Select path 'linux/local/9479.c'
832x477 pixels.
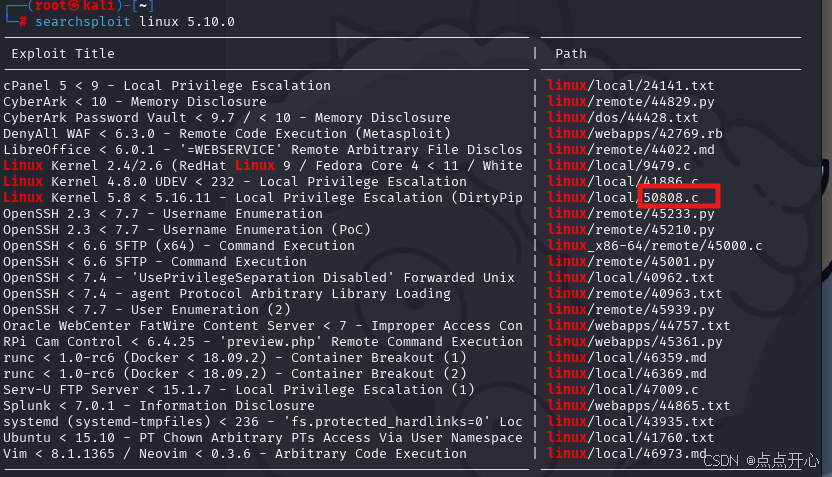619,166
